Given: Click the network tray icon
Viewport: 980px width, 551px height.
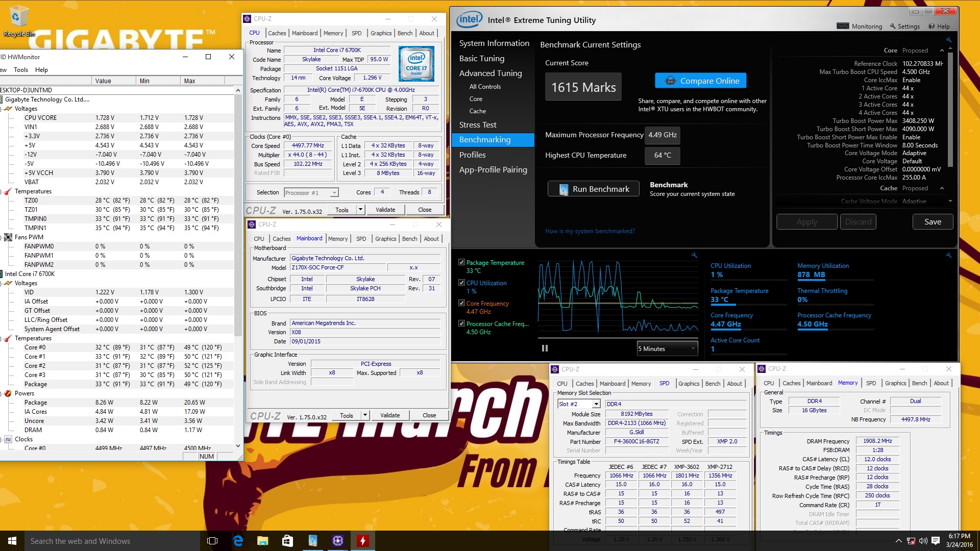Looking at the screenshot, I should point(911,541).
